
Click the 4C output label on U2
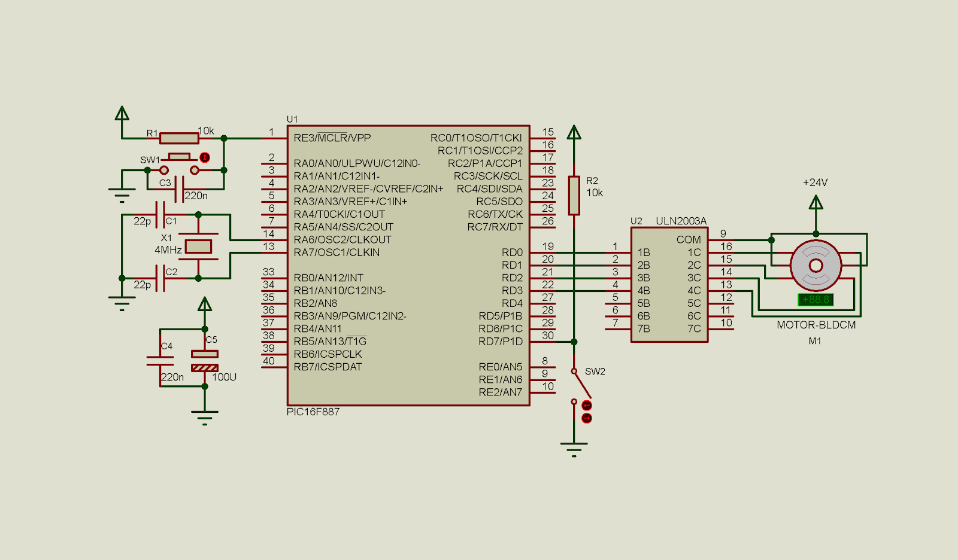point(694,291)
